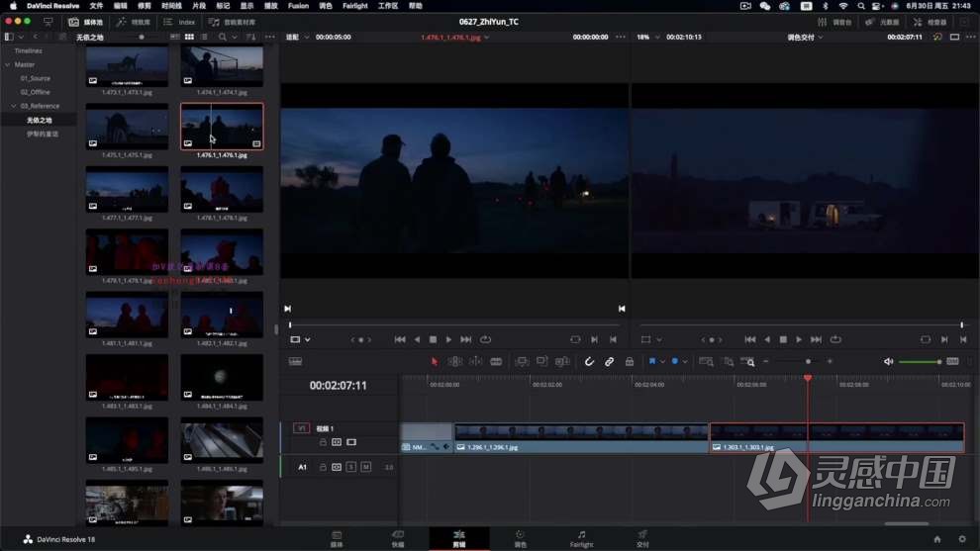Lock the video track 视频 1
Image resolution: width=980 pixels, height=551 pixels.
323,442
